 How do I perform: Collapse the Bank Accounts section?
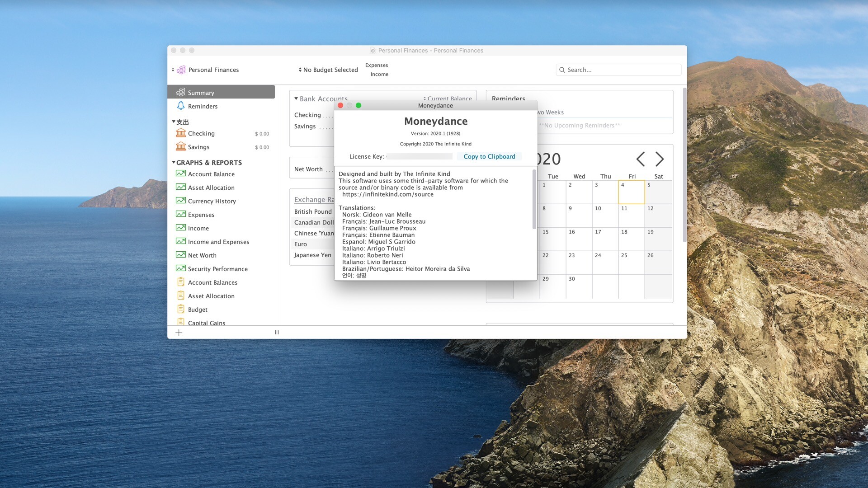[x=296, y=99]
